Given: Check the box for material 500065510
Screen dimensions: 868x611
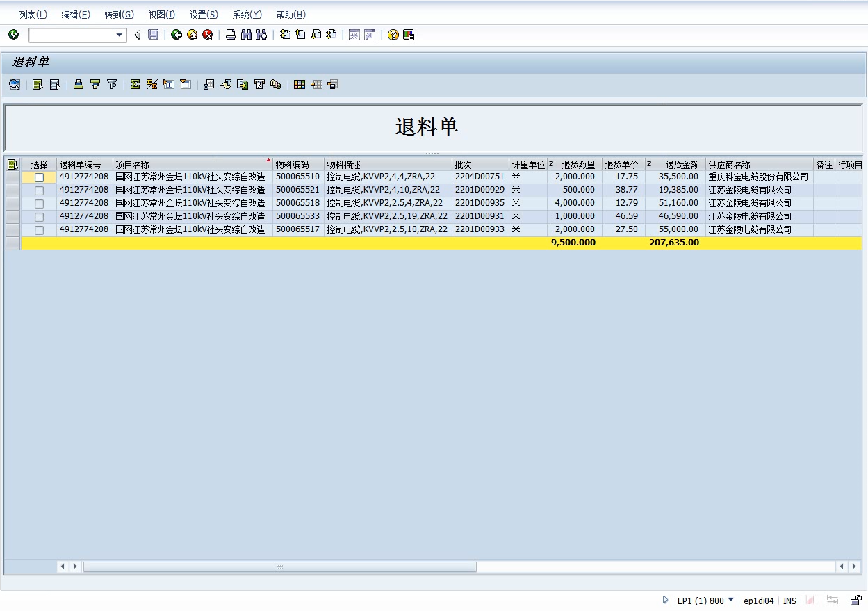Looking at the screenshot, I should point(39,177).
